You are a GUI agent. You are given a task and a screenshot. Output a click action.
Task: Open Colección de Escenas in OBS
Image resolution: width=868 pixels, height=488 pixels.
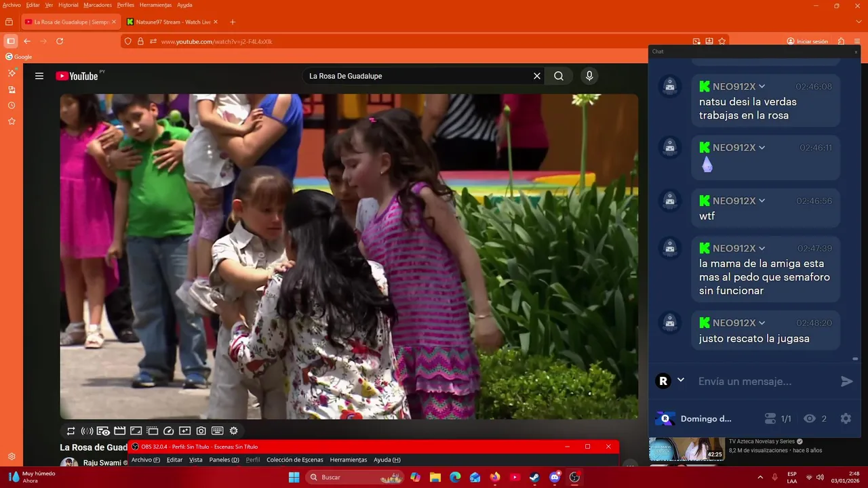point(294,460)
